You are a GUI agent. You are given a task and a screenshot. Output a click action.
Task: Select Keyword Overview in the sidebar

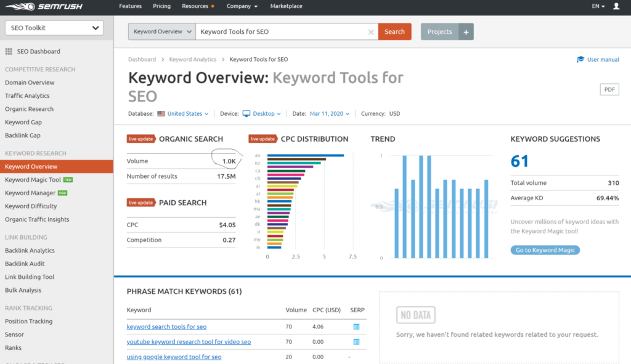click(56, 166)
